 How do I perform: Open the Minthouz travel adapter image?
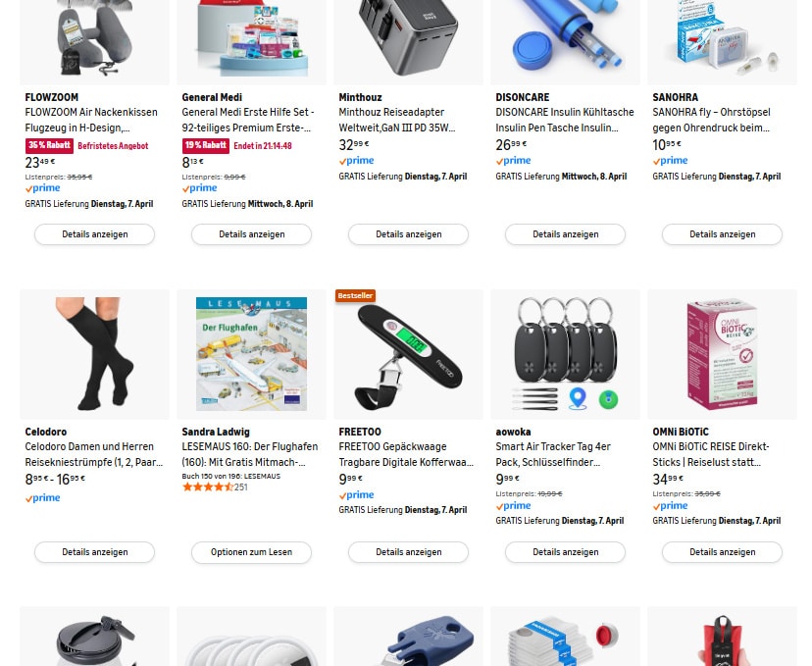click(x=408, y=41)
